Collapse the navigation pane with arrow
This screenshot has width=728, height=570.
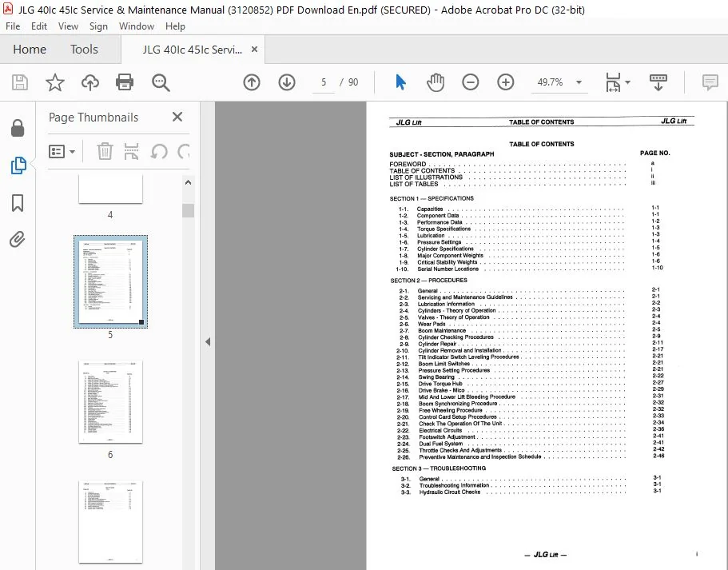coord(208,342)
